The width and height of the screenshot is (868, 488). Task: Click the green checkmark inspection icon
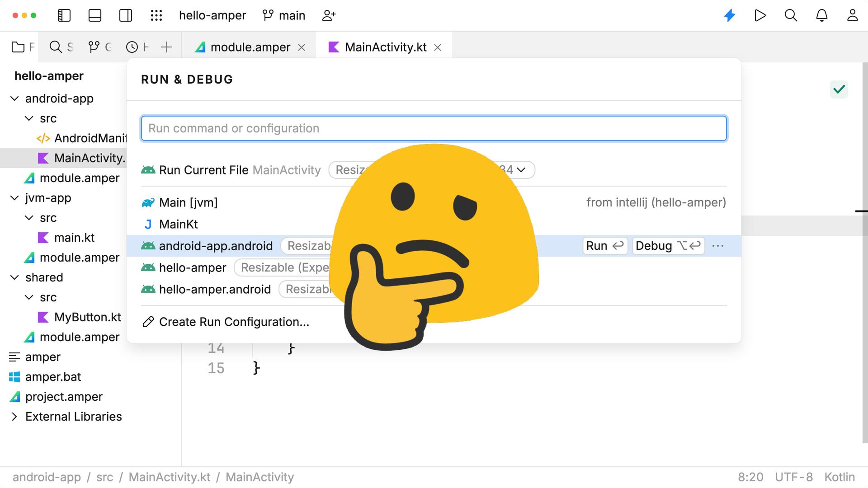839,89
